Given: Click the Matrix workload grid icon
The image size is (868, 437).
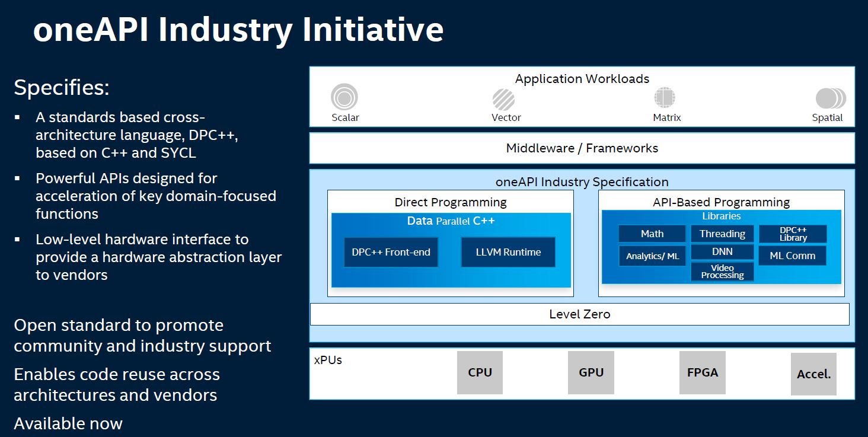Looking at the screenshot, I should pos(665,98).
